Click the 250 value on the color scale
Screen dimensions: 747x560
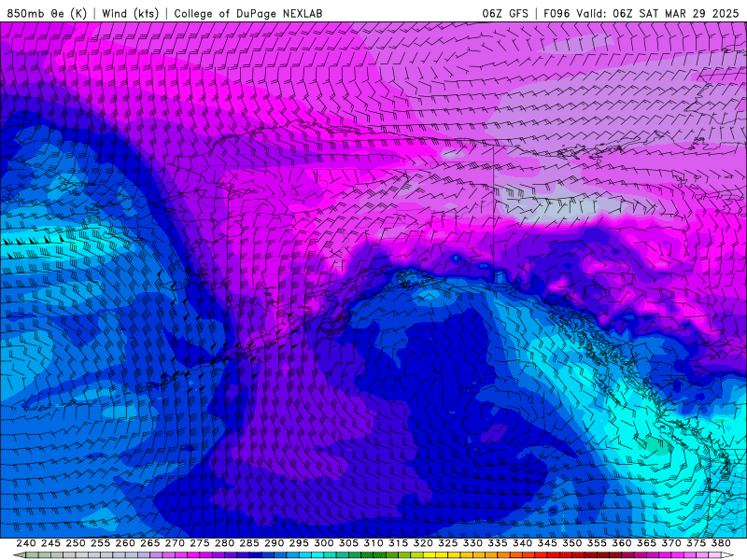76,543
